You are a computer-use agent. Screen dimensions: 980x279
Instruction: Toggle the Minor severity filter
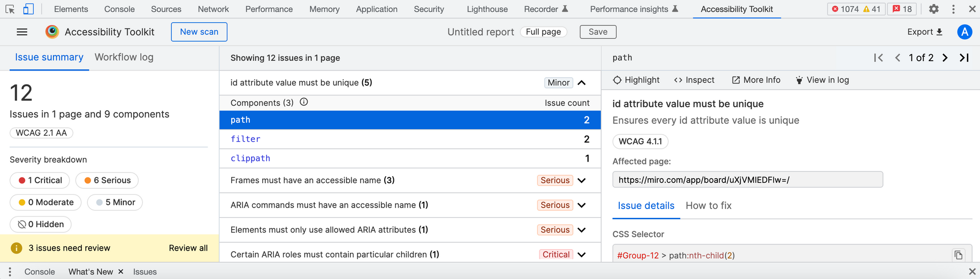pyautogui.click(x=115, y=202)
